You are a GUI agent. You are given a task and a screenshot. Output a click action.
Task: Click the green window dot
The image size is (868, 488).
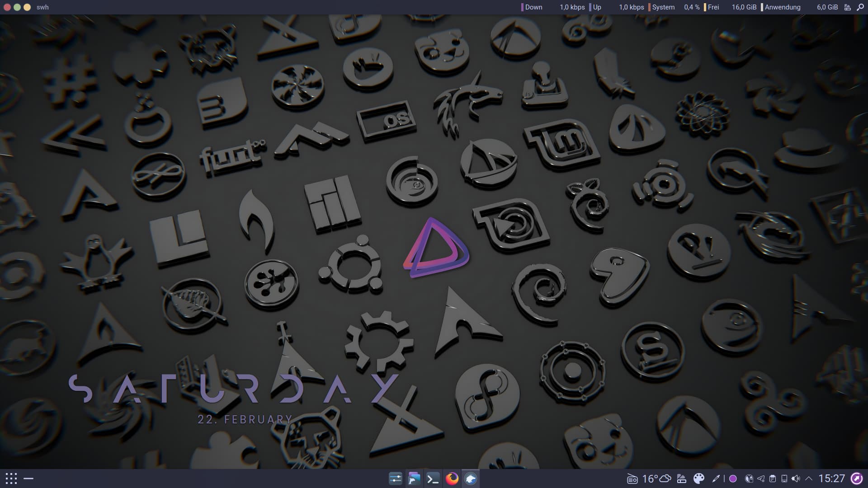pos(17,7)
